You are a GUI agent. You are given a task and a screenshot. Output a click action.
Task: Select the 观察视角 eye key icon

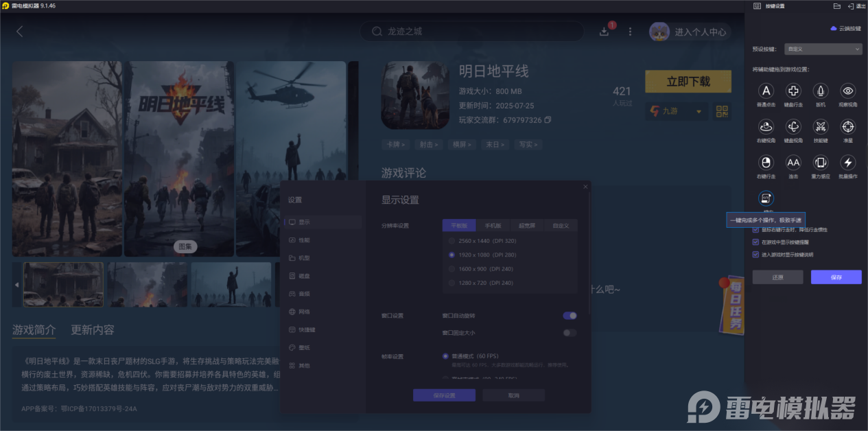(x=848, y=91)
